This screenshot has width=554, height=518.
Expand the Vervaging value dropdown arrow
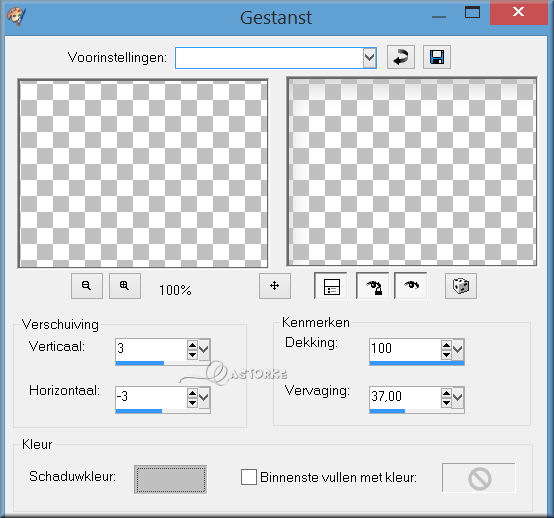point(458,398)
